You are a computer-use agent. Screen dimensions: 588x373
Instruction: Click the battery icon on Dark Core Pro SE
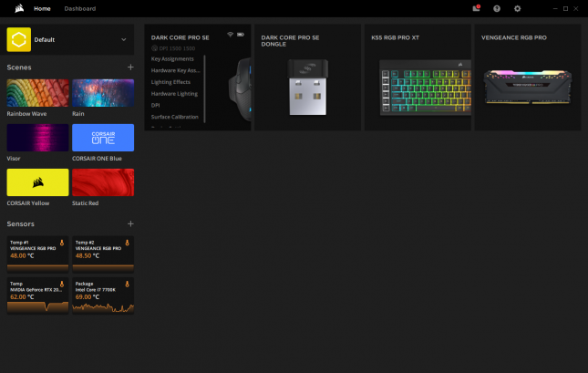(241, 35)
